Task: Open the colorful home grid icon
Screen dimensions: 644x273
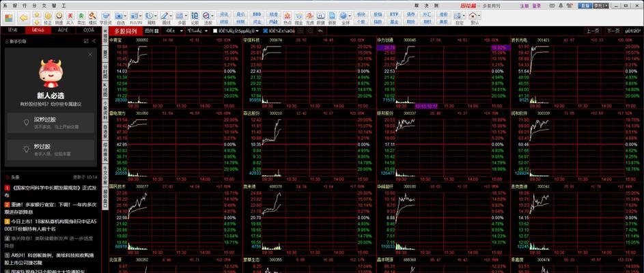Action: tap(9, 18)
